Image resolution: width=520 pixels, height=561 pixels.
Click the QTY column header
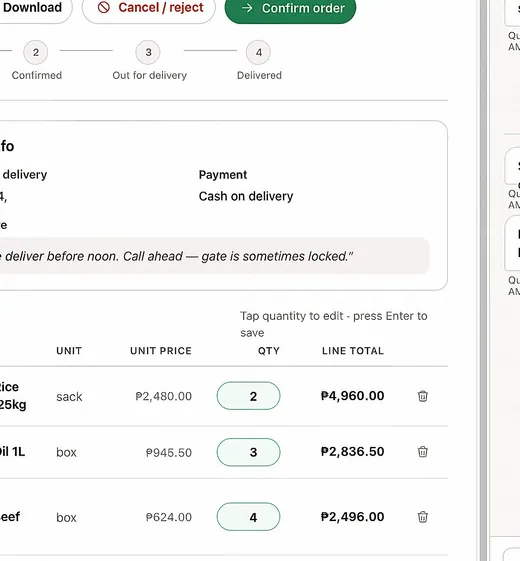tap(268, 351)
